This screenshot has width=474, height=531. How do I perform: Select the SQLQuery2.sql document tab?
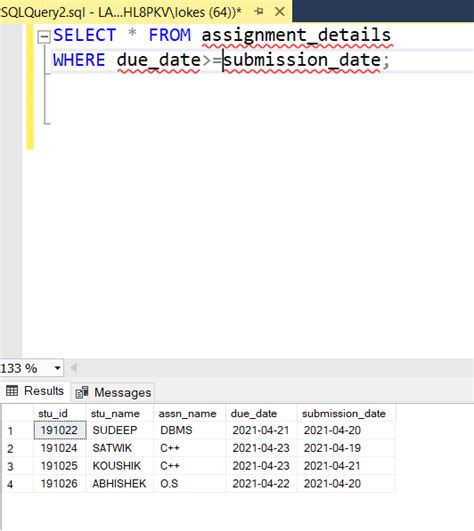pos(146,12)
